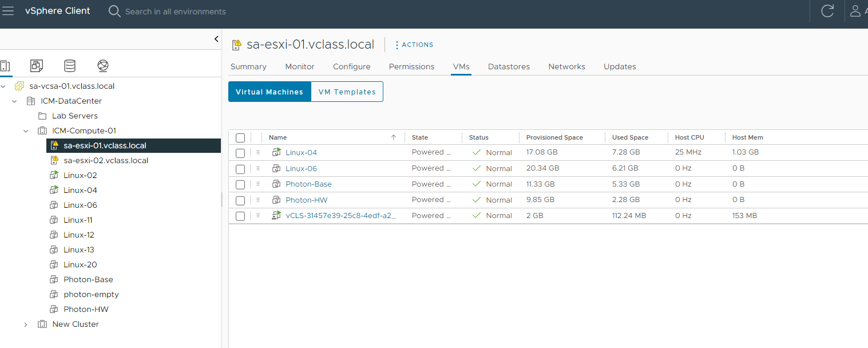Click the ICM-Compute-01 cluster icon
The height and width of the screenshot is (348, 868).
coord(42,130)
